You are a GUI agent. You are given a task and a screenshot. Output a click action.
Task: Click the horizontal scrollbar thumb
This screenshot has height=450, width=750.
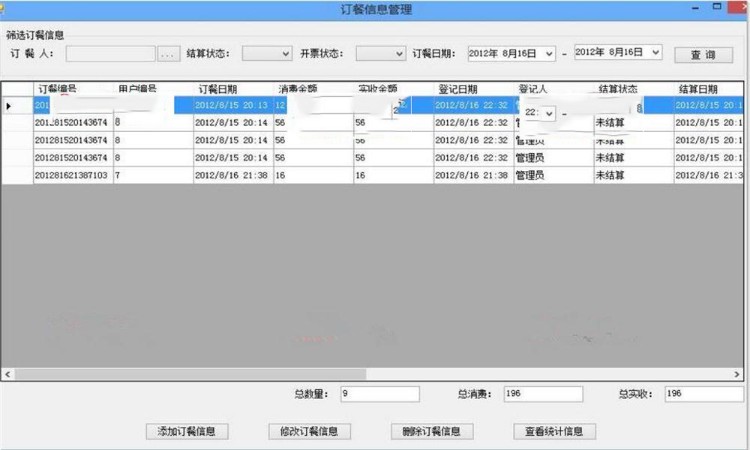click(x=190, y=374)
